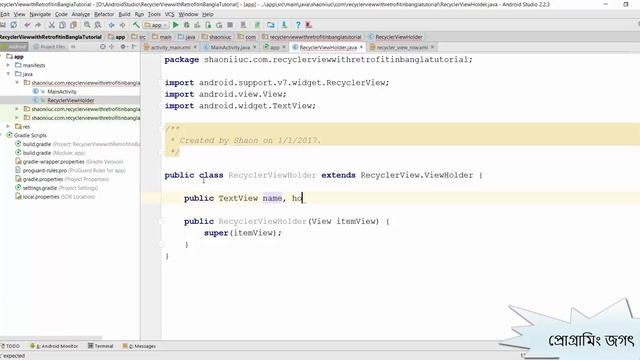The width and height of the screenshot is (640, 360).
Task: Click the Cut scissors icon
Action: [x=51, y=25]
